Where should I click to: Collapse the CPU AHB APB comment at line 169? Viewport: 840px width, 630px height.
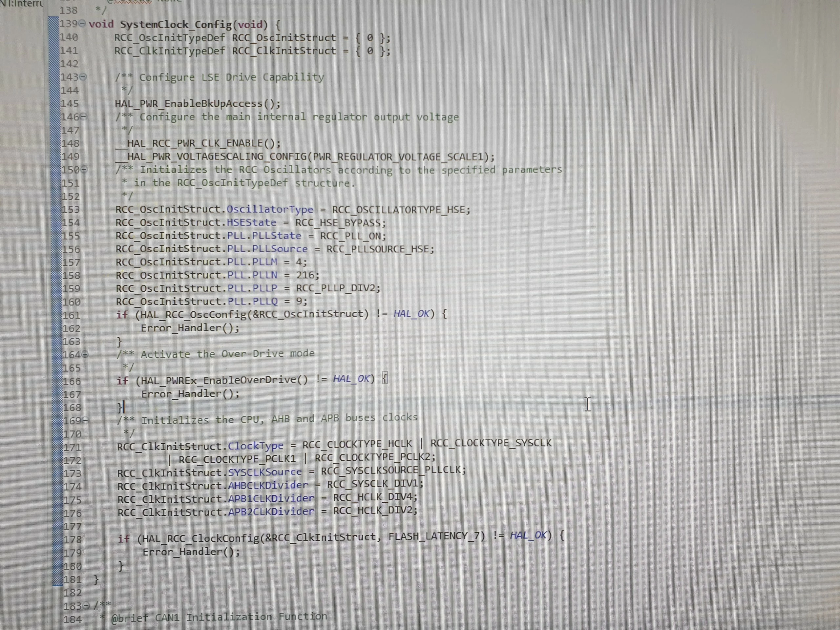pyautogui.click(x=86, y=421)
